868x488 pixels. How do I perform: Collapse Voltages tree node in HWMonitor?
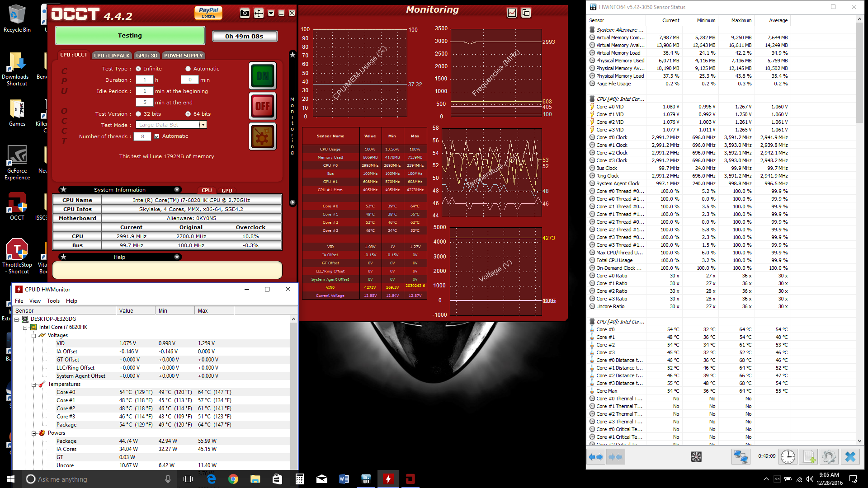pyautogui.click(x=33, y=335)
